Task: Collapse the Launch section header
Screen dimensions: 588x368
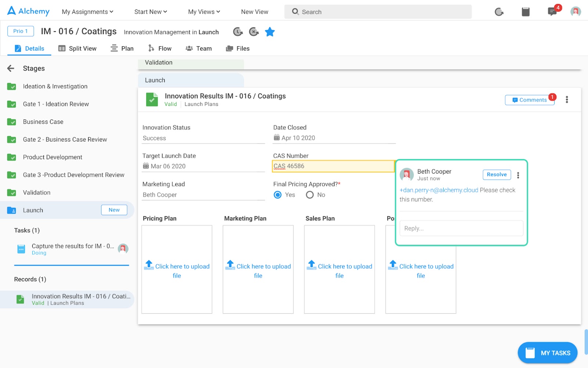Action: click(191, 80)
